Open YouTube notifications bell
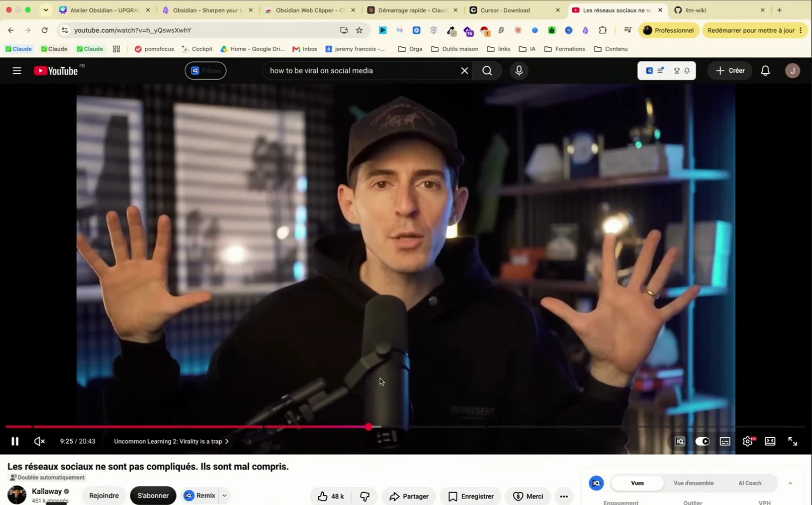The image size is (812, 505). 765,71
